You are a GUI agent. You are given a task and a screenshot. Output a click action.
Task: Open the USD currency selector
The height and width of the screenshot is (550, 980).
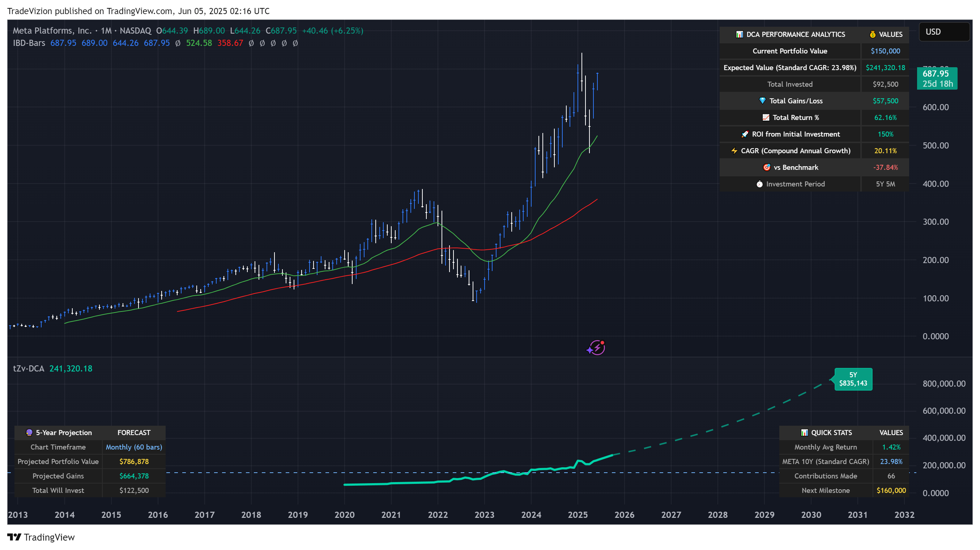point(944,31)
